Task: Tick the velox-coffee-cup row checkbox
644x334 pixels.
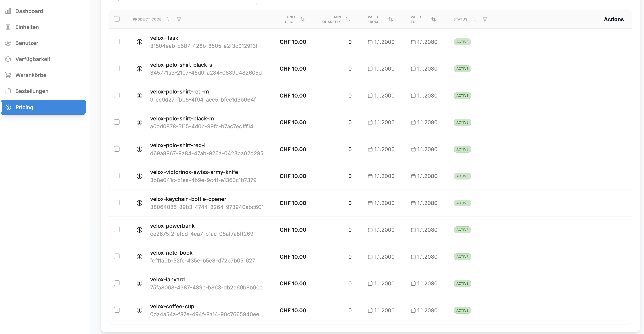Action: click(x=117, y=310)
